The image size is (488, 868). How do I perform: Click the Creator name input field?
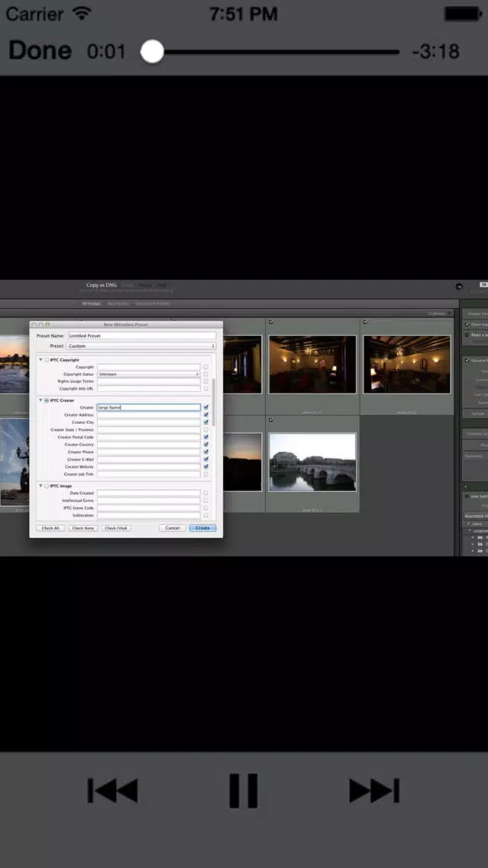(x=148, y=407)
